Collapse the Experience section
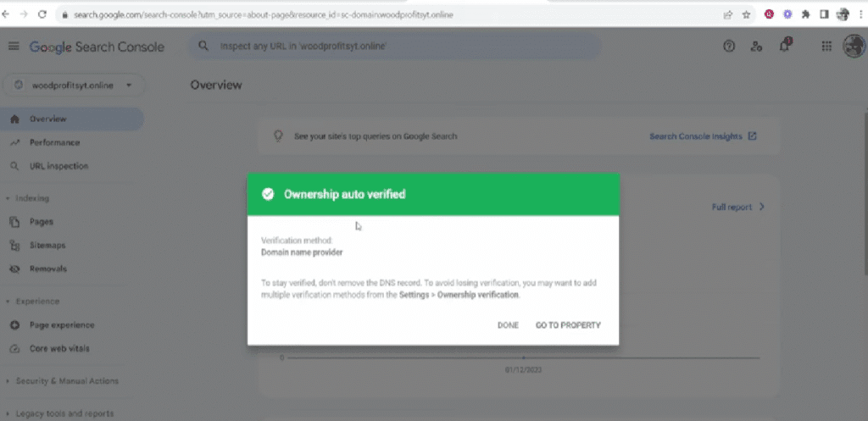The width and height of the screenshot is (868, 421). (33, 302)
